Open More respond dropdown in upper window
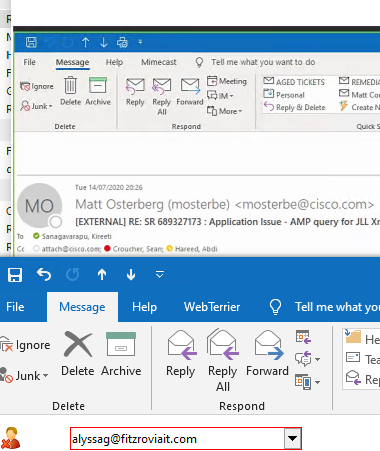This screenshot has height=451, width=380. coord(224,111)
